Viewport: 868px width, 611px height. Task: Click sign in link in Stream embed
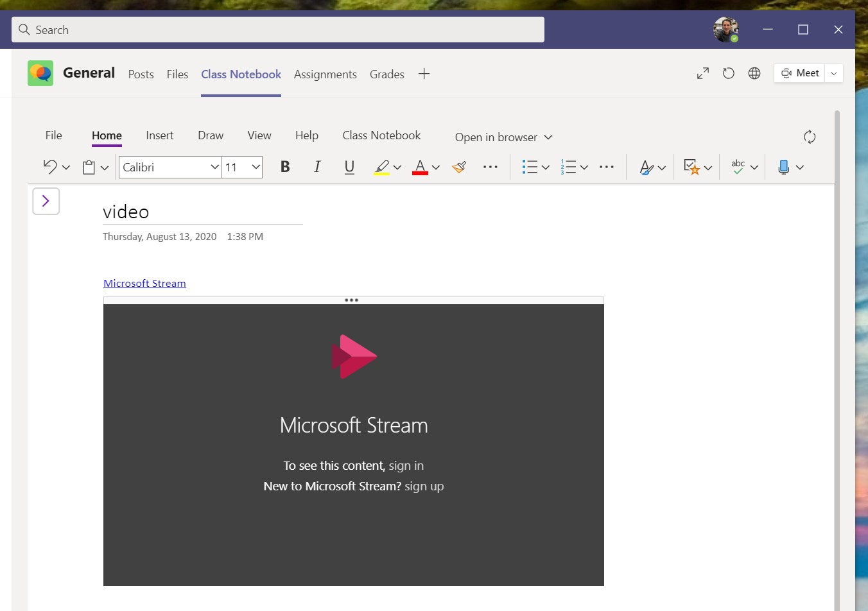406,465
